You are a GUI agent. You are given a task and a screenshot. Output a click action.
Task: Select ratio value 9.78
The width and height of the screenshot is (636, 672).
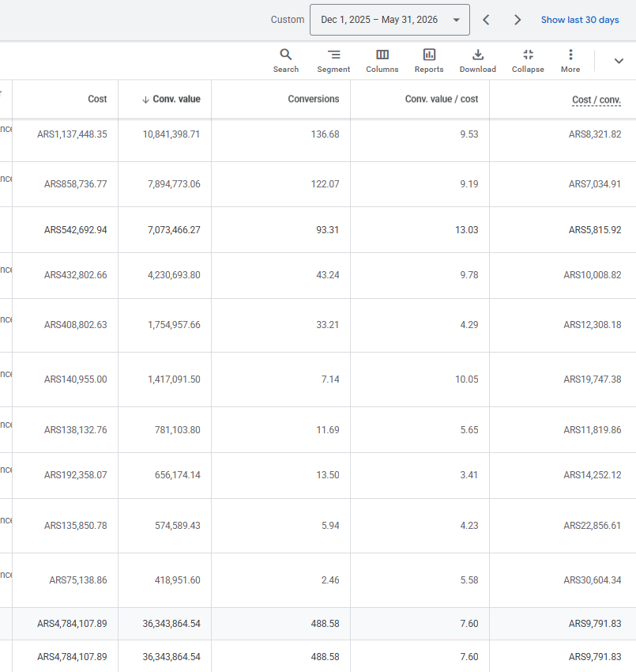tap(469, 274)
